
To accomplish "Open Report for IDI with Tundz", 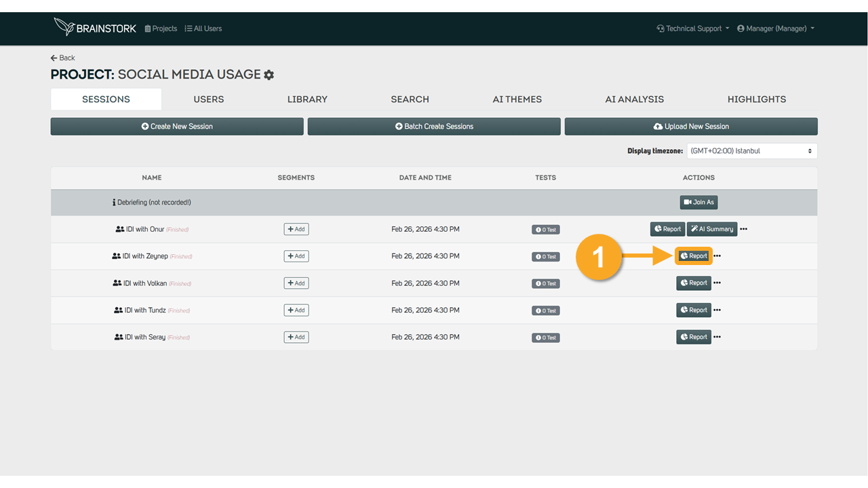I will coord(694,310).
